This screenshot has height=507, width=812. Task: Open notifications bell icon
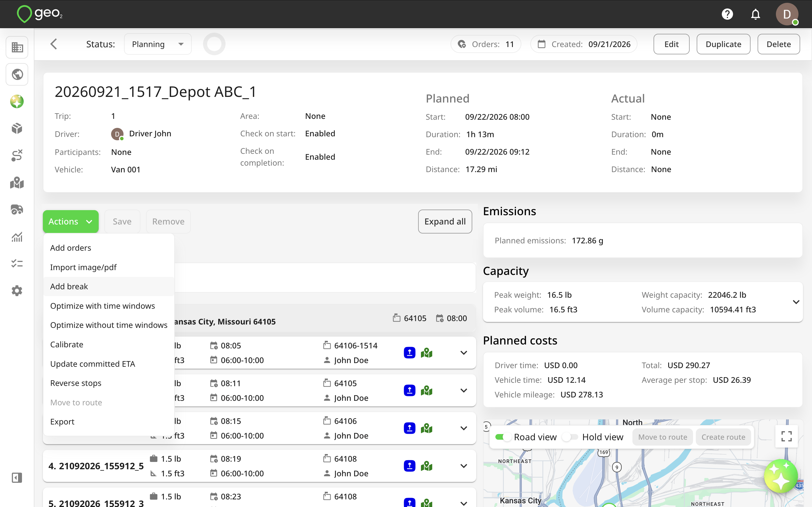[755, 14]
